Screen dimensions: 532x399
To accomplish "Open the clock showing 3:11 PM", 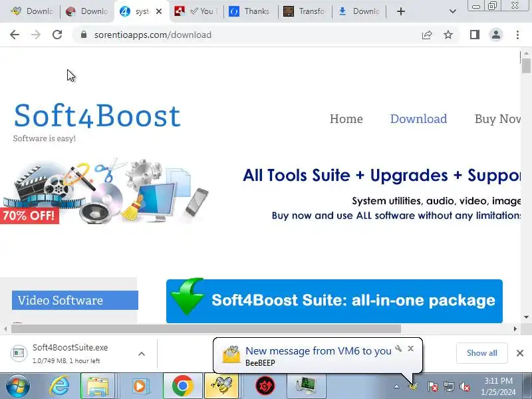I will [498, 386].
